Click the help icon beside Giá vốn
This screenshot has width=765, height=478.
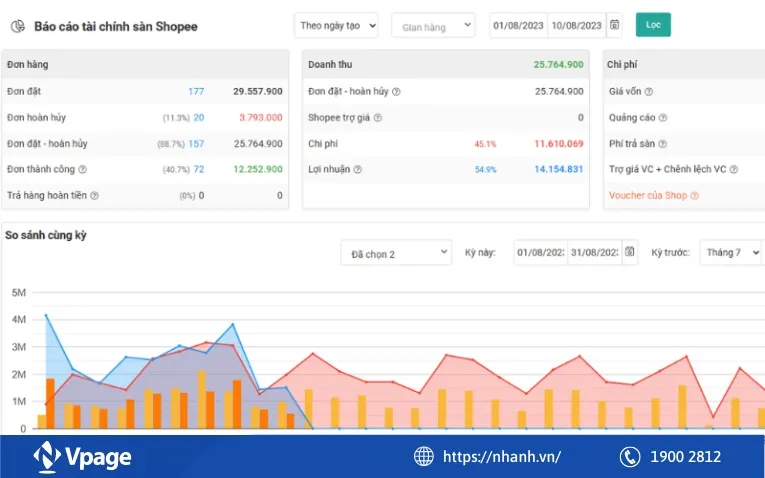point(649,91)
